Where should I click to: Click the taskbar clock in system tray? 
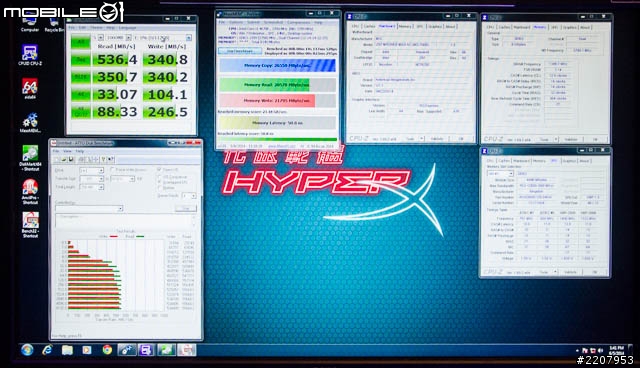pyautogui.click(x=617, y=350)
